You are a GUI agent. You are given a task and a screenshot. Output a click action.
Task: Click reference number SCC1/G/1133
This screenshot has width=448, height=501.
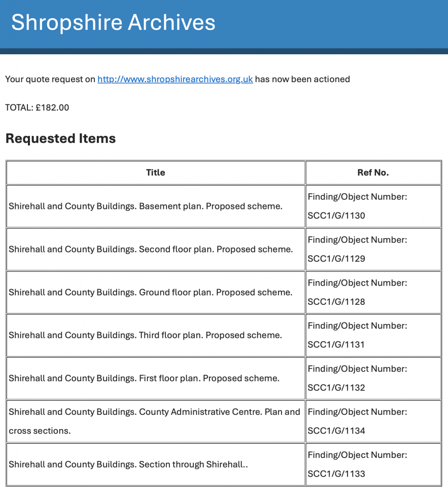coord(336,474)
